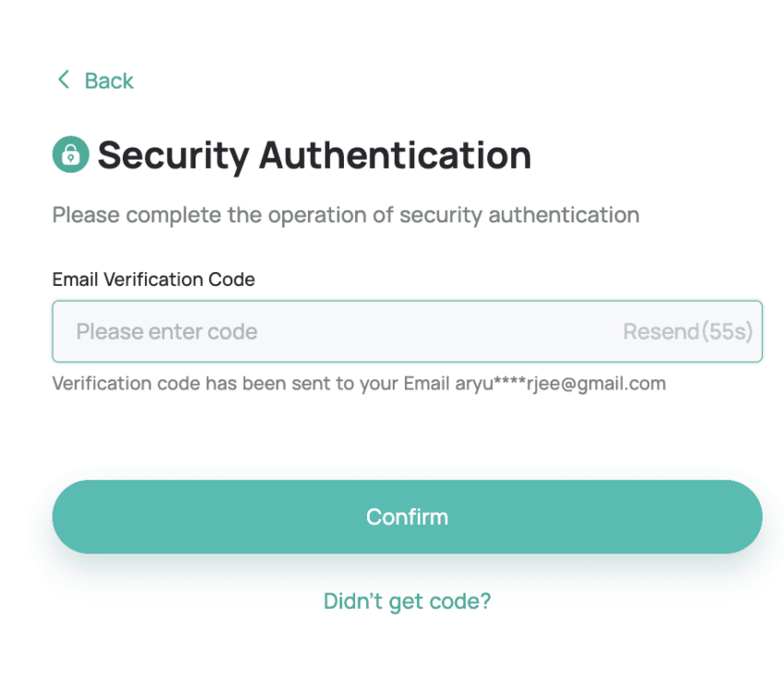Click the "Email Verification Code" label
The image size is (784, 692).
153,279
